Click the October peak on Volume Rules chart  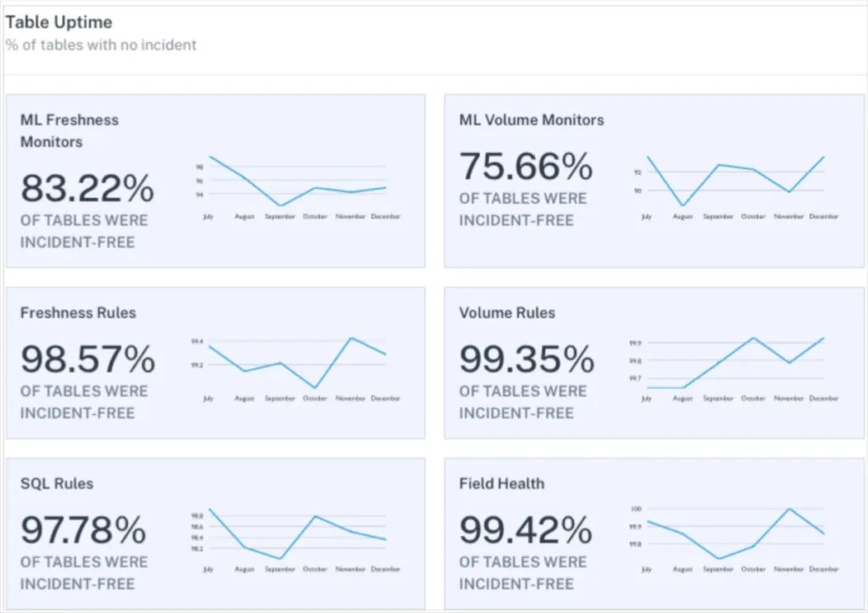[x=754, y=337]
